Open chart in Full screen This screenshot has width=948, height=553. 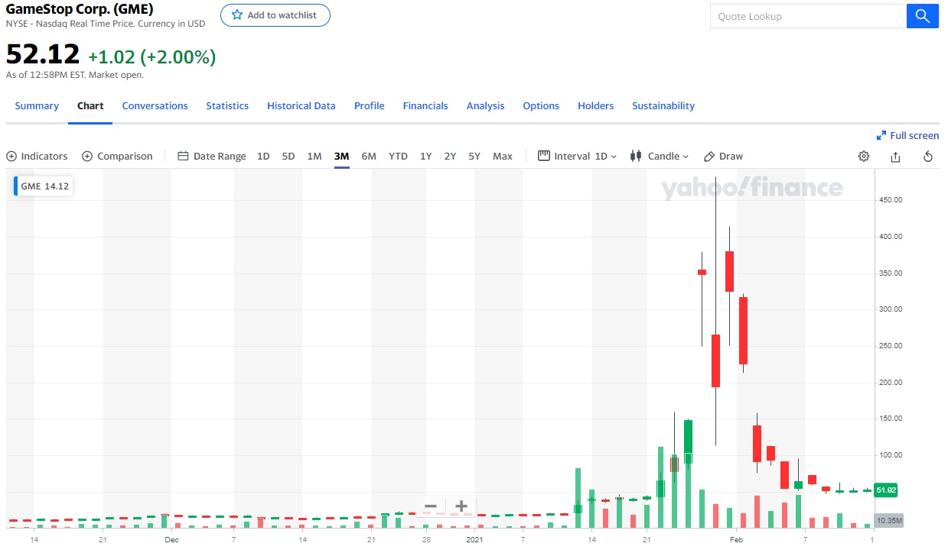pyautogui.click(x=907, y=135)
